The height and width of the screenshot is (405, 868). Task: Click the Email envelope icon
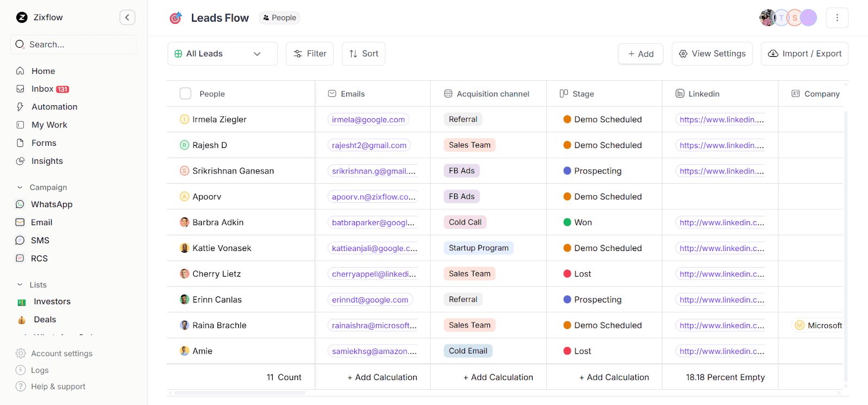(20, 222)
